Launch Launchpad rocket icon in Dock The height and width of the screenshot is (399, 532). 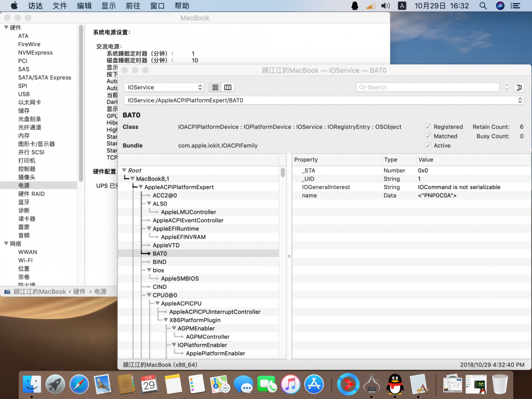pos(55,384)
